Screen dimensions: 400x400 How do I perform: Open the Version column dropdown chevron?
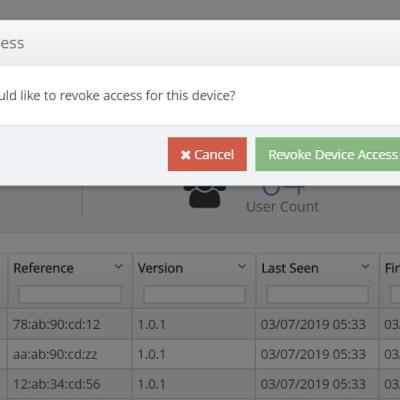point(242,267)
